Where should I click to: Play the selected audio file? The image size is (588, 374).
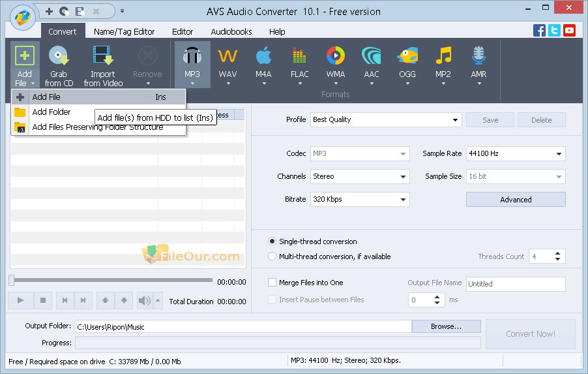[21, 300]
